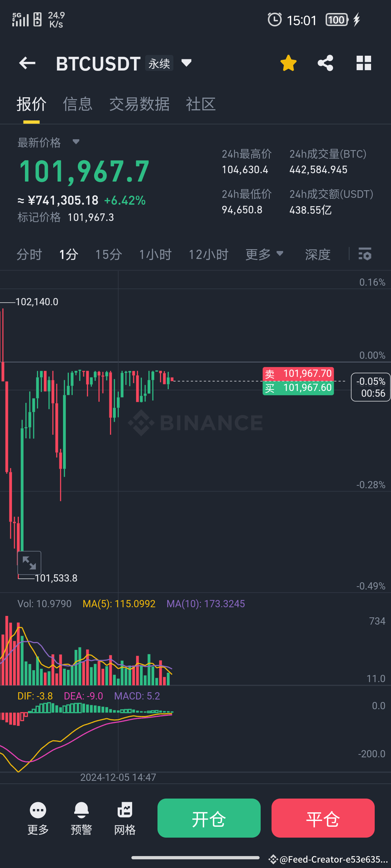Tap the -0.05% countdown price box
This screenshot has height=868, width=391.
371,387
